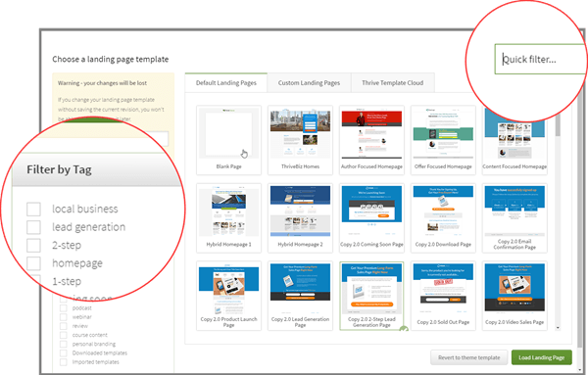This screenshot has width=588, height=375.
Task: Tick the personal branding tag checkbox
Action: (64, 344)
